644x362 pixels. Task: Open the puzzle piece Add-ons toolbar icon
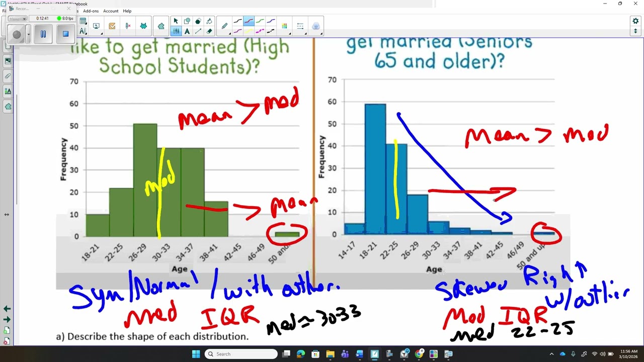pyautogui.click(x=161, y=26)
